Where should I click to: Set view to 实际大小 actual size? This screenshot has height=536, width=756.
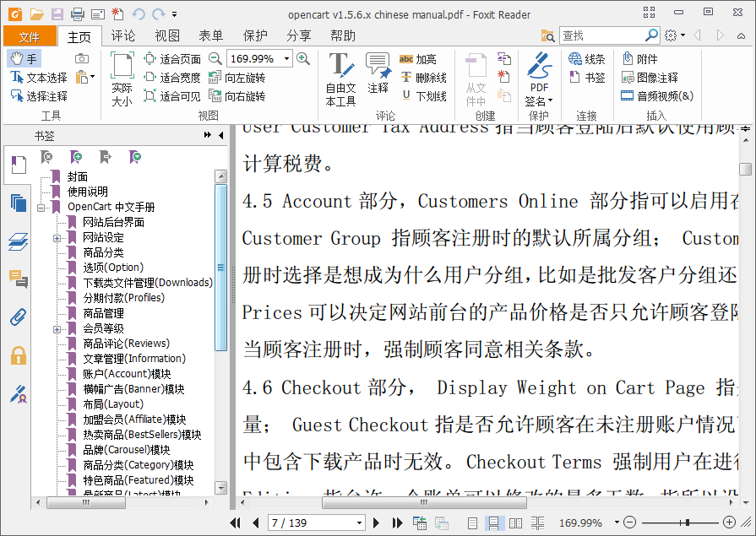pyautogui.click(x=122, y=79)
